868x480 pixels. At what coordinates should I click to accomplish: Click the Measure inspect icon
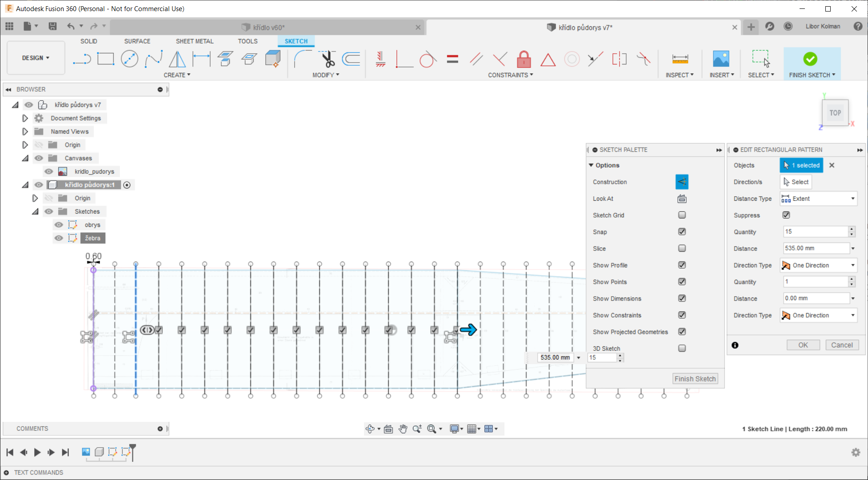(680, 59)
